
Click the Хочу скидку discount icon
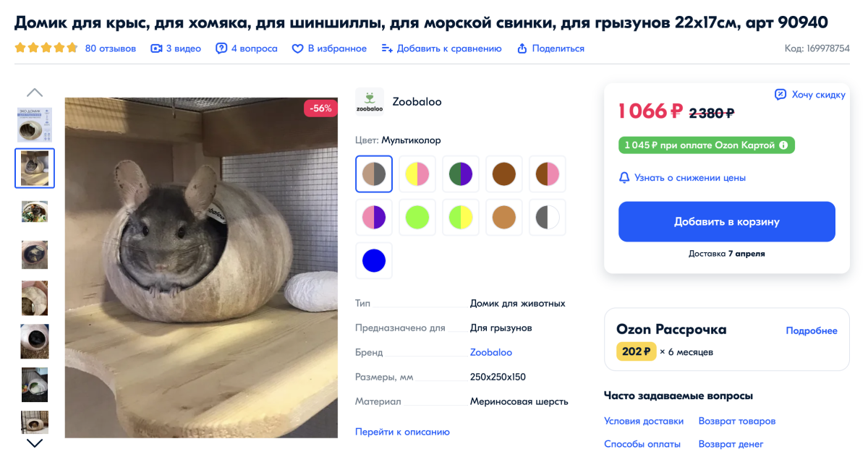780,95
